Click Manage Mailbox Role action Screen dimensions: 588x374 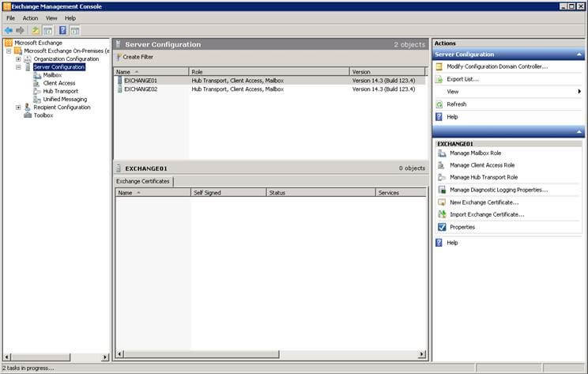(475, 153)
